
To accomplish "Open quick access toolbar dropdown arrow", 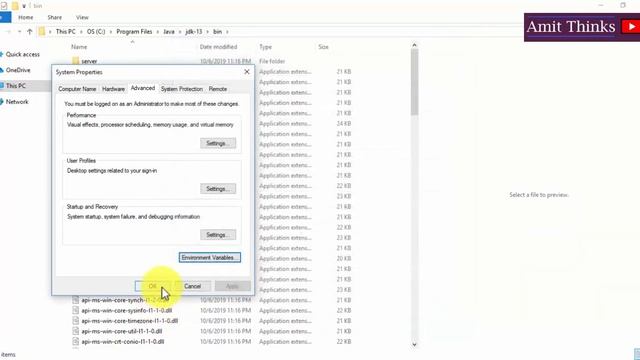I will [24, 6].
